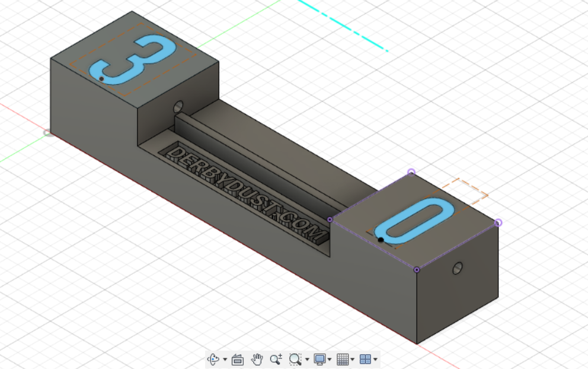Click the Look At icon

coord(238,359)
